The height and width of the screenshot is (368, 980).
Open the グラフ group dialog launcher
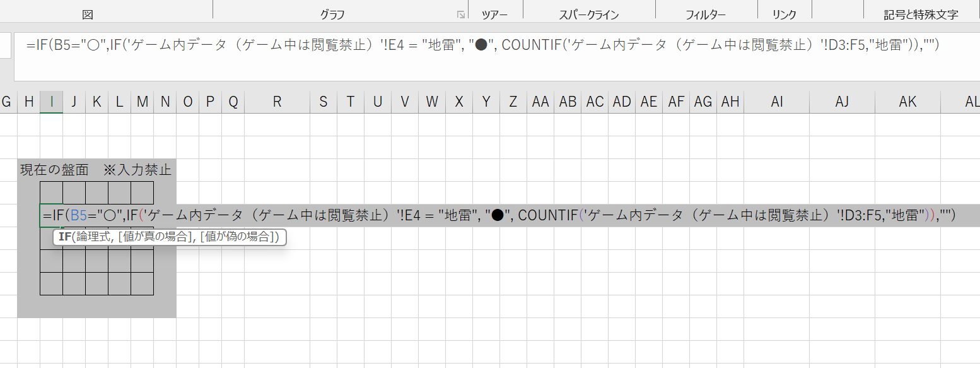(461, 15)
